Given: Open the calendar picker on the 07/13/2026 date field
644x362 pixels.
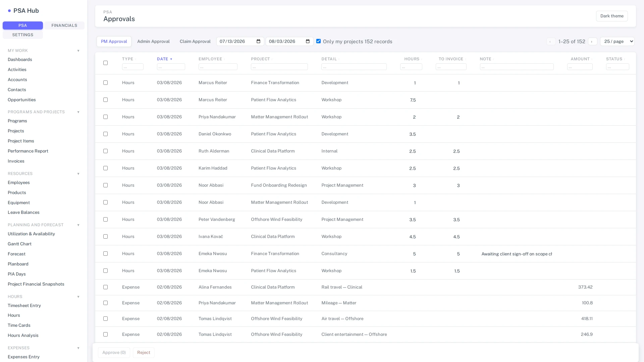Looking at the screenshot, I should tap(258, 42).
